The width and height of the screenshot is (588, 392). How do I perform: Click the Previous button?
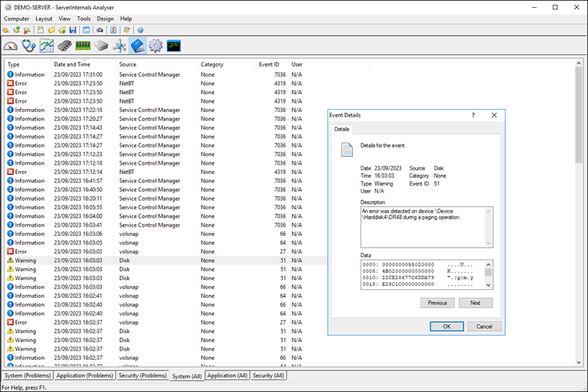pos(437,303)
